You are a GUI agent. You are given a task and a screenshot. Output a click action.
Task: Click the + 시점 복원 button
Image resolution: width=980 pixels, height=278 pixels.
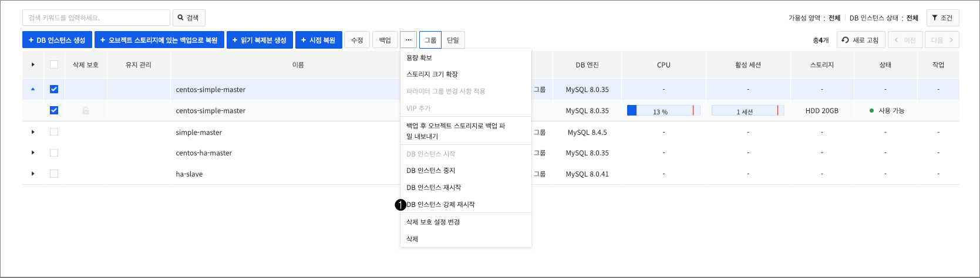pos(318,40)
